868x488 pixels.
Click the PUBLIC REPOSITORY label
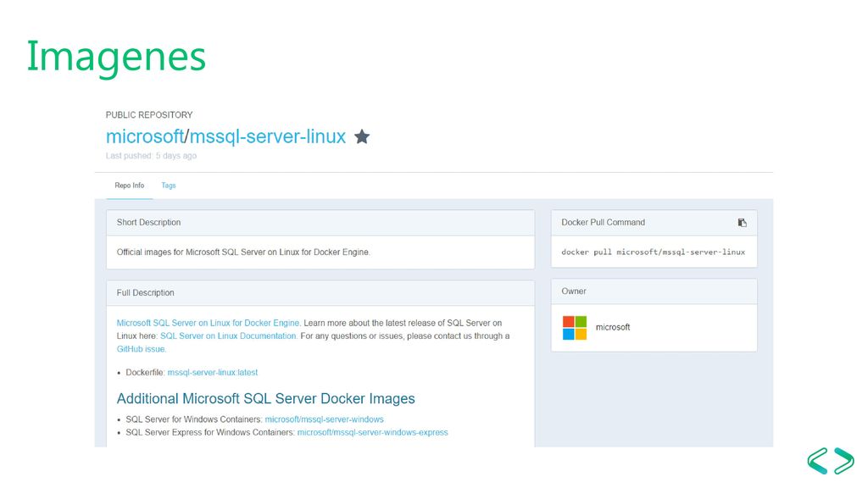pyautogui.click(x=149, y=114)
